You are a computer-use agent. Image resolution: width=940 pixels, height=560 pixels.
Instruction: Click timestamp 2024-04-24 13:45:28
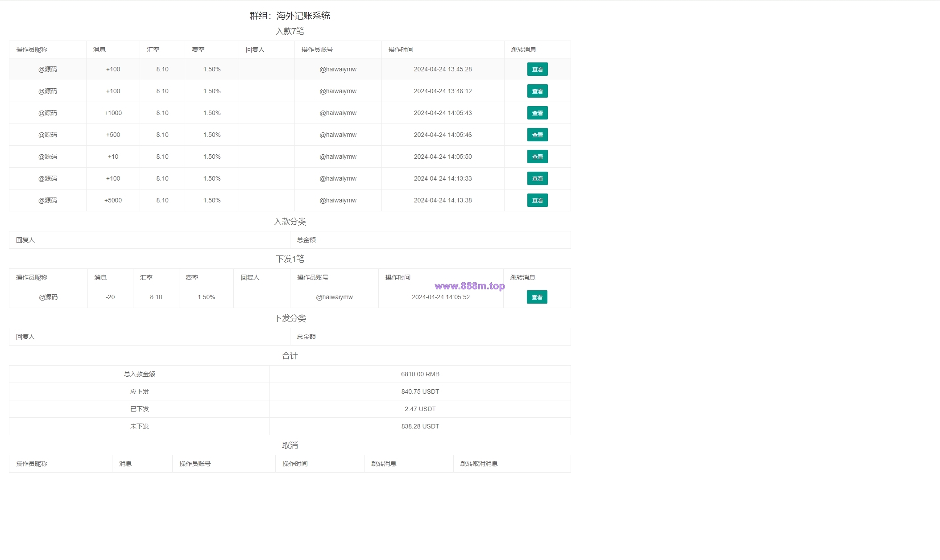click(443, 69)
